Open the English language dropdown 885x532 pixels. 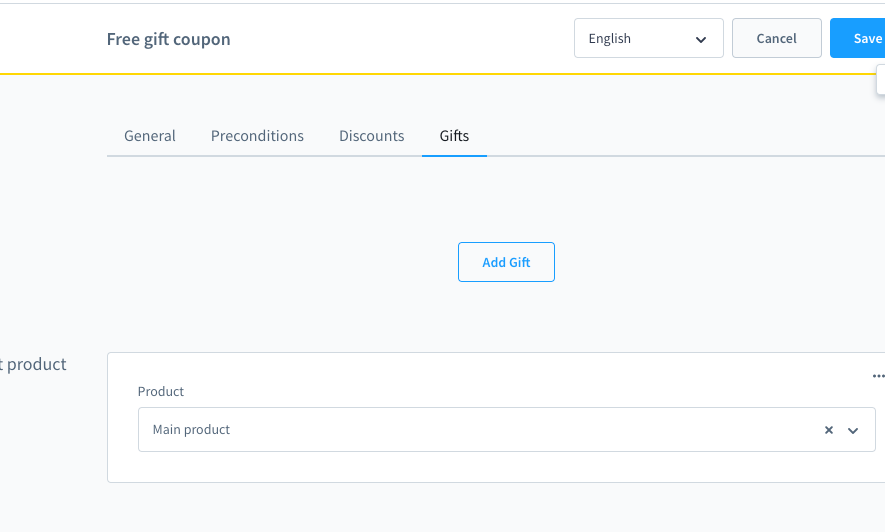(x=648, y=39)
